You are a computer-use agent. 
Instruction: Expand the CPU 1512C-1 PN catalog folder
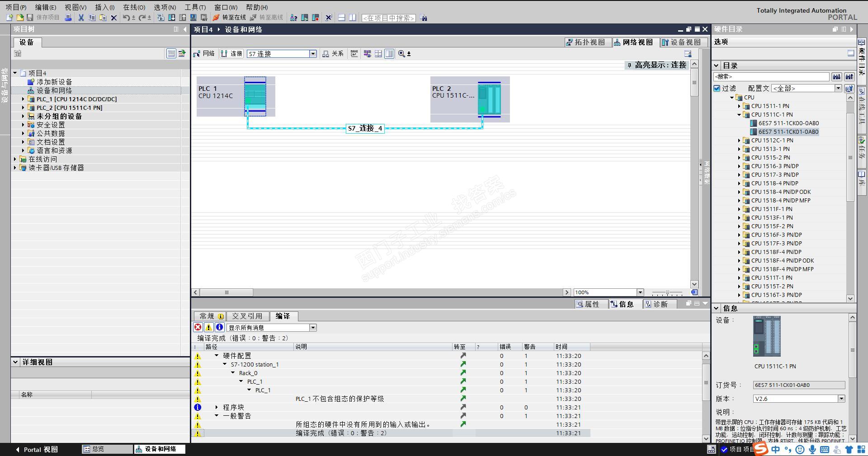[740, 141]
